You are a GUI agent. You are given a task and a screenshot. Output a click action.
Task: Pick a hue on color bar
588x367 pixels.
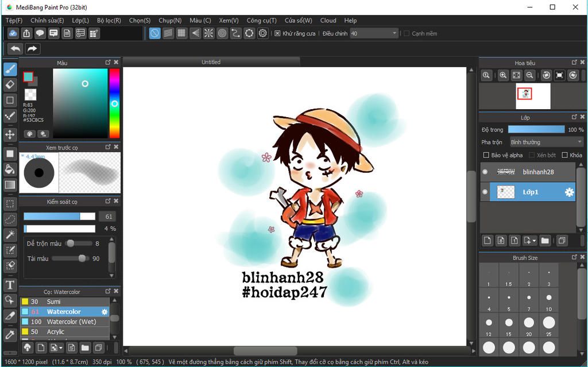point(114,103)
